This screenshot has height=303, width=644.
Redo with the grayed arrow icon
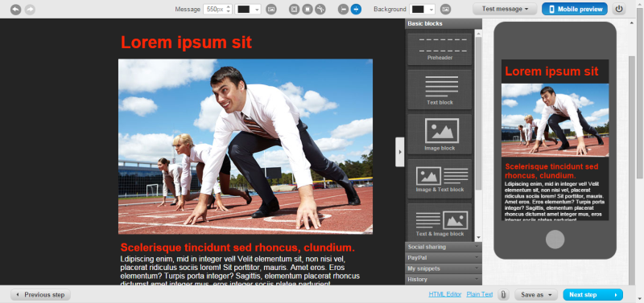30,10
